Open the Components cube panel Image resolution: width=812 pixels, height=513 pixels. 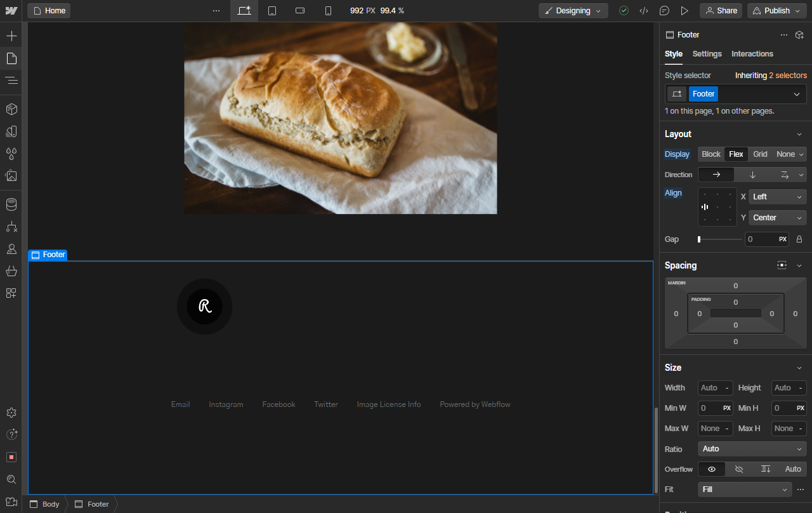click(11, 109)
